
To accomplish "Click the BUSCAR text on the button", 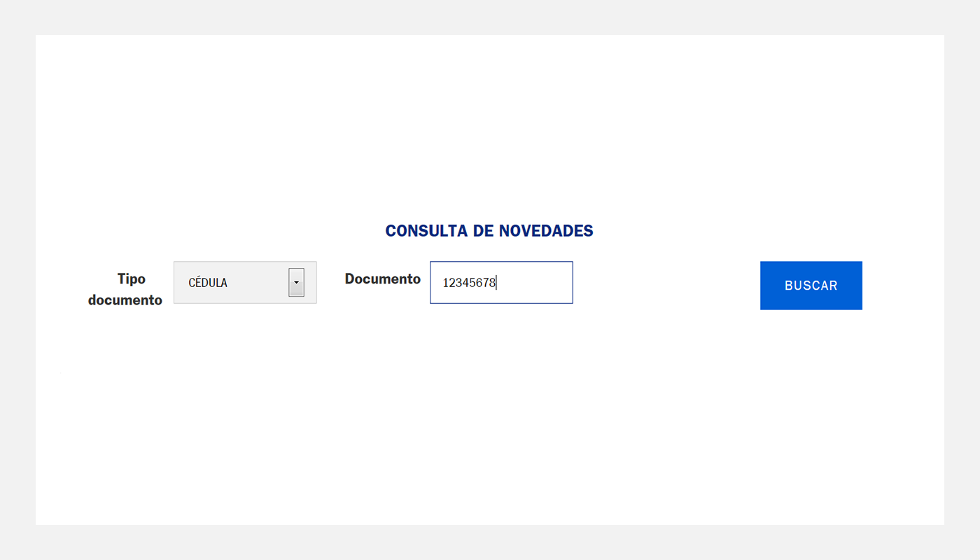I will coord(811,286).
